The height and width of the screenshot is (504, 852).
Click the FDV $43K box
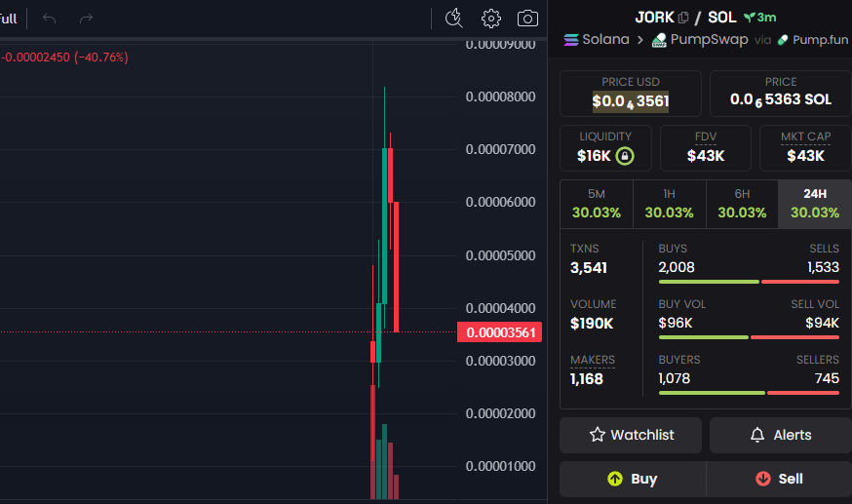point(706,148)
